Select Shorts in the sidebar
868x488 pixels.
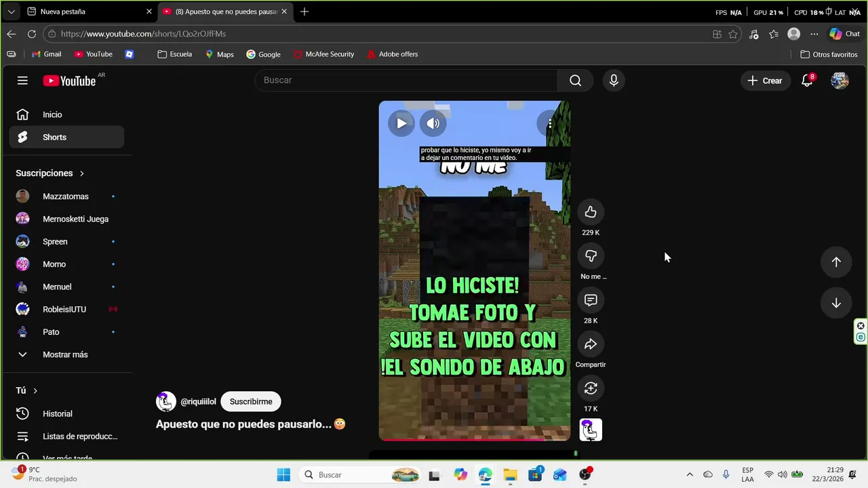pos(66,137)
